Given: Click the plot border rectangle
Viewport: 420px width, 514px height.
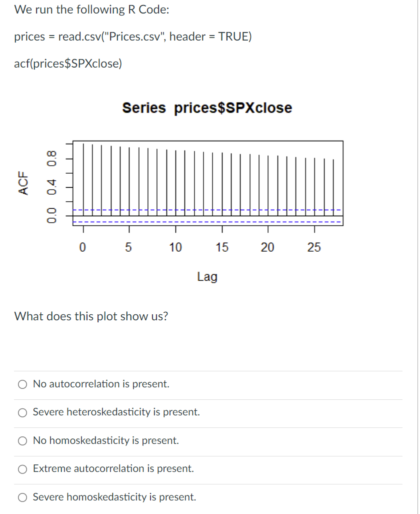Looking at the screenshot, I should click(x=207, y=141).
